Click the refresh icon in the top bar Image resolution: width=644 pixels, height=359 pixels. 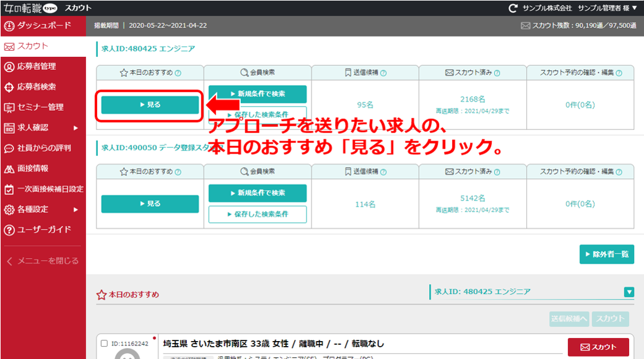[511, 9]
